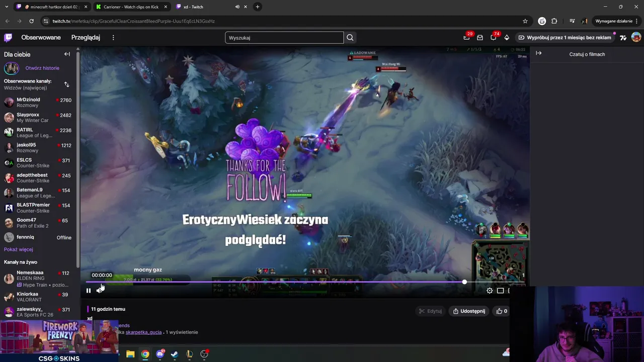
Task: Click the address bar URL
Action: point(133,21)
